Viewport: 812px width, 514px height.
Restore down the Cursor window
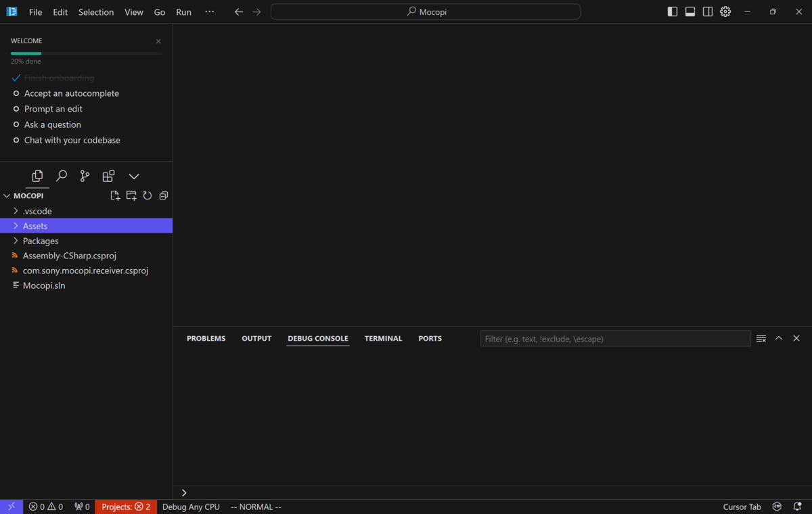click(773, 11)
